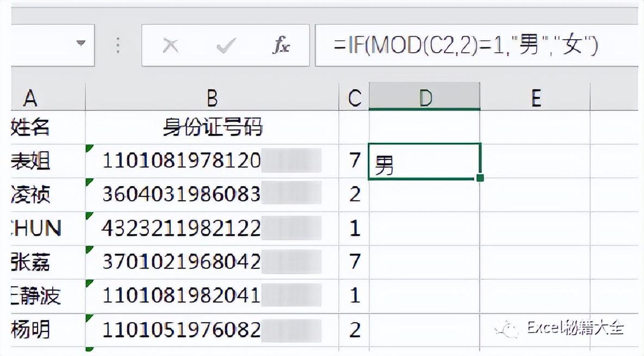
Task: Click the Cancel (X) formula button
Action: 170,45
